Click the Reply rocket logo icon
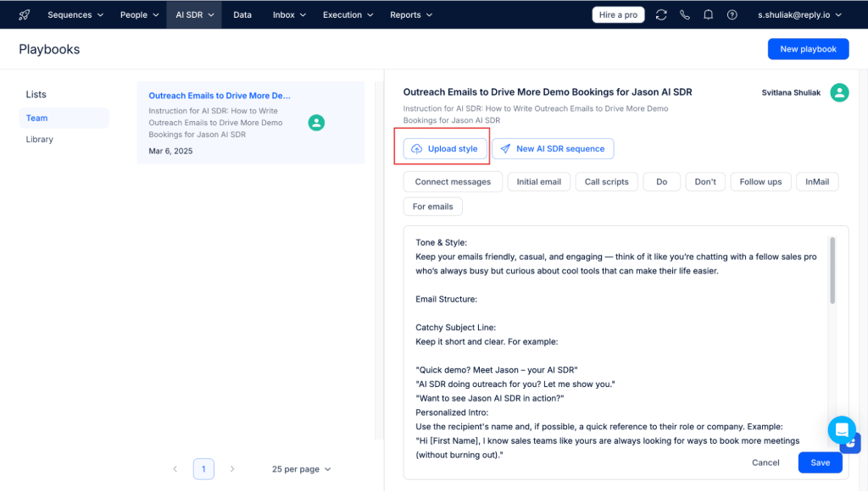 (24, 15)
